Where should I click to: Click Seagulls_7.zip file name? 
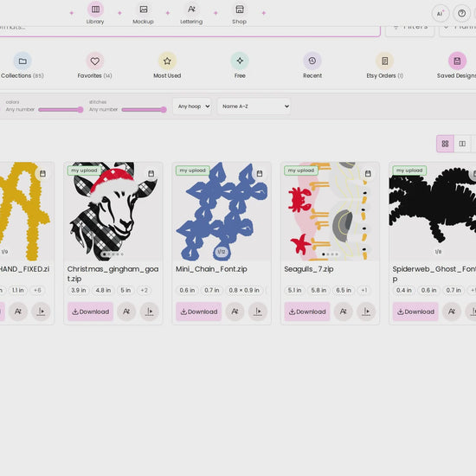click(309, 269)
